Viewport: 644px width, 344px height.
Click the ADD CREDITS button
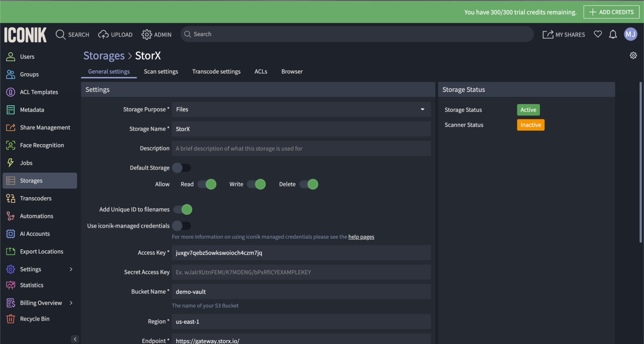(611, 12)
